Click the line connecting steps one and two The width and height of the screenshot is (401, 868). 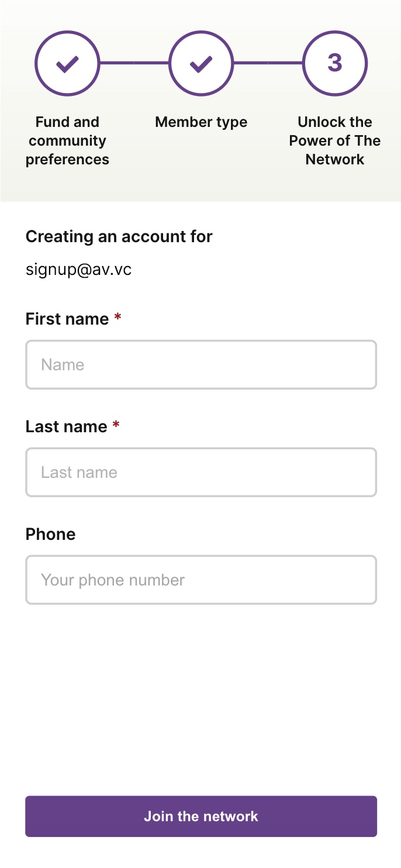click(x=134, y=63)
